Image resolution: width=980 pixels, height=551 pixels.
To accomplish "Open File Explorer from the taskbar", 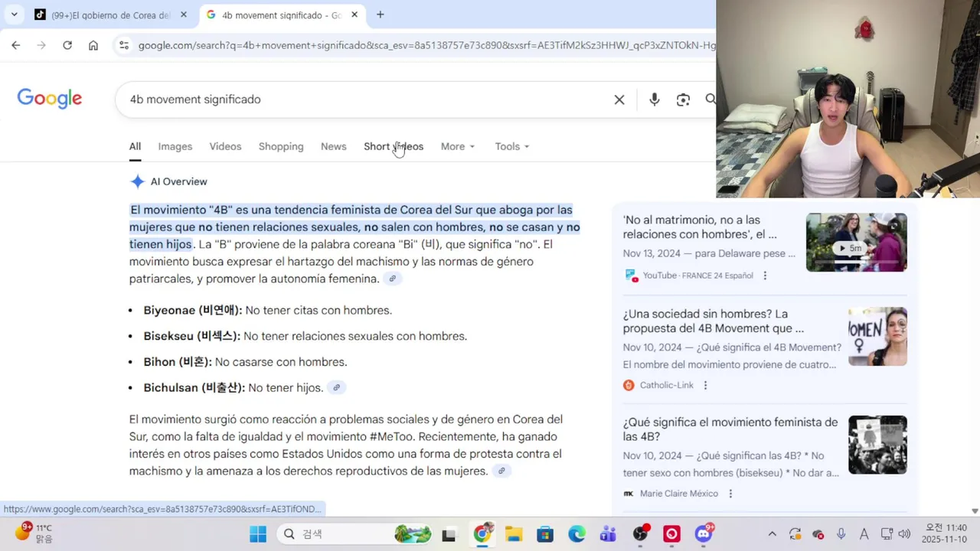I will tap(513, 534).
